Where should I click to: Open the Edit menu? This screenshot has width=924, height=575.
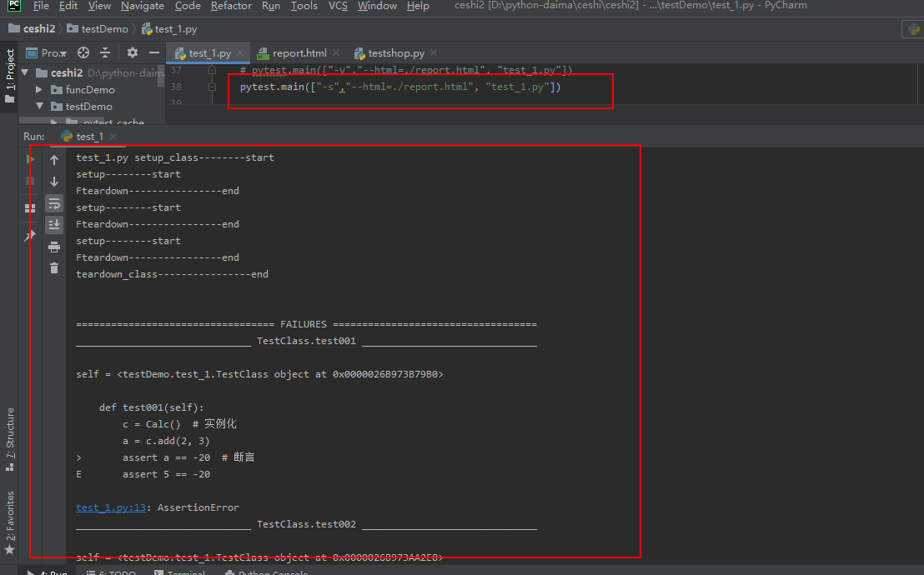68,5
